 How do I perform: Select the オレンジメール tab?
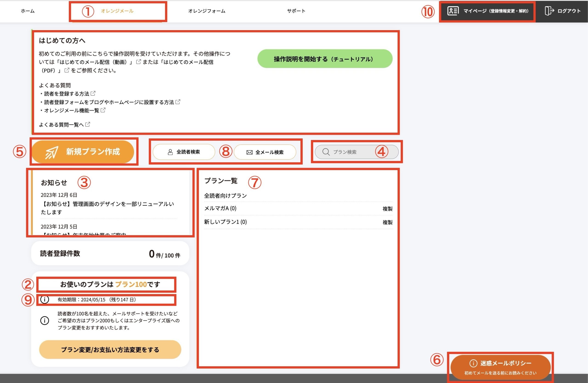[117, 11]
